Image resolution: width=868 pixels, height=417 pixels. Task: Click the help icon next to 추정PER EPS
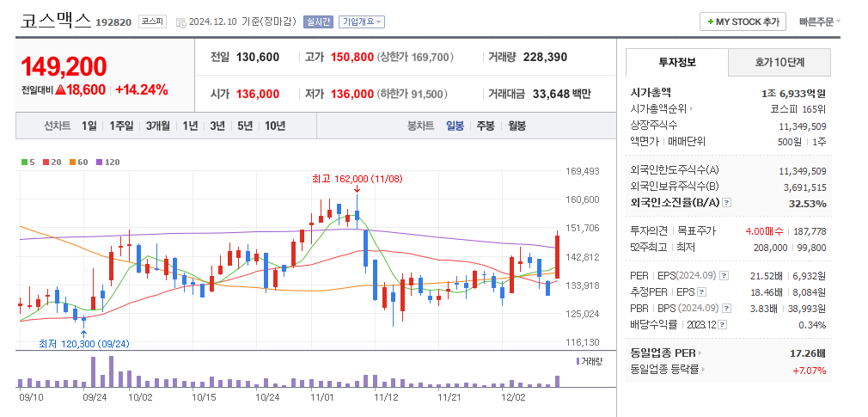pos(702,291)
